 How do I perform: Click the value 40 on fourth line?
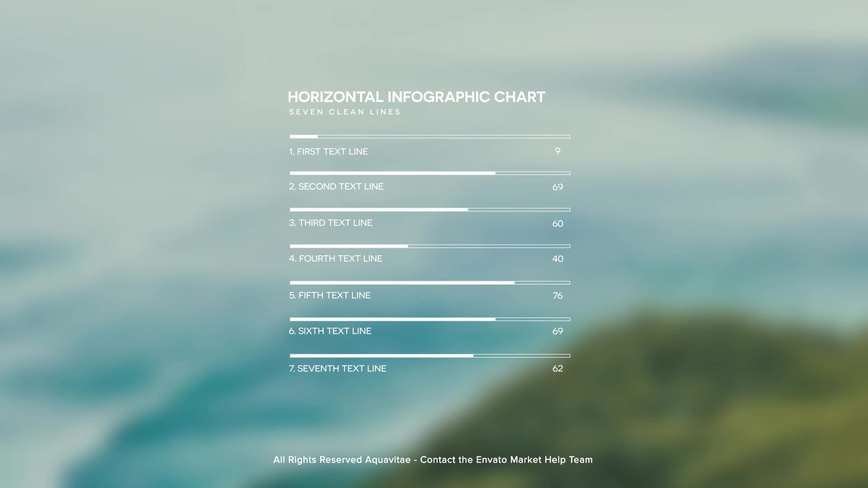(558, 259)
